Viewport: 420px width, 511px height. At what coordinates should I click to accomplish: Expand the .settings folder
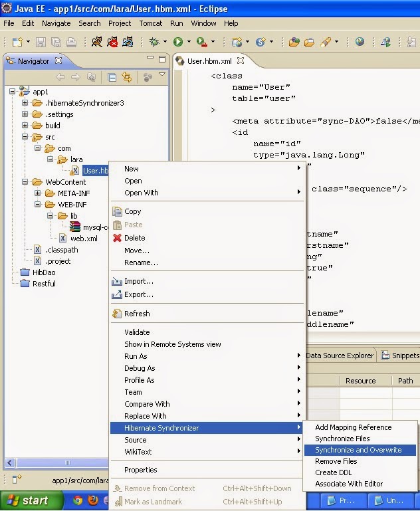pos(25,114)
